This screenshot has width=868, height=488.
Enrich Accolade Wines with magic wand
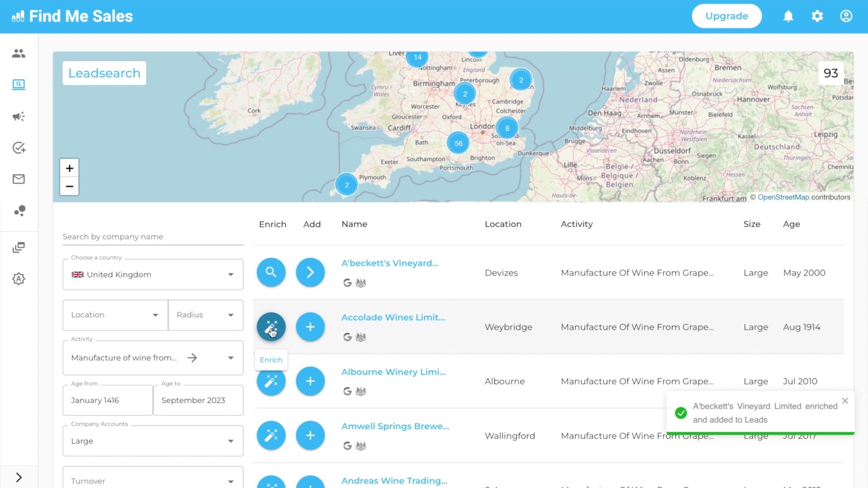(271, 327)
